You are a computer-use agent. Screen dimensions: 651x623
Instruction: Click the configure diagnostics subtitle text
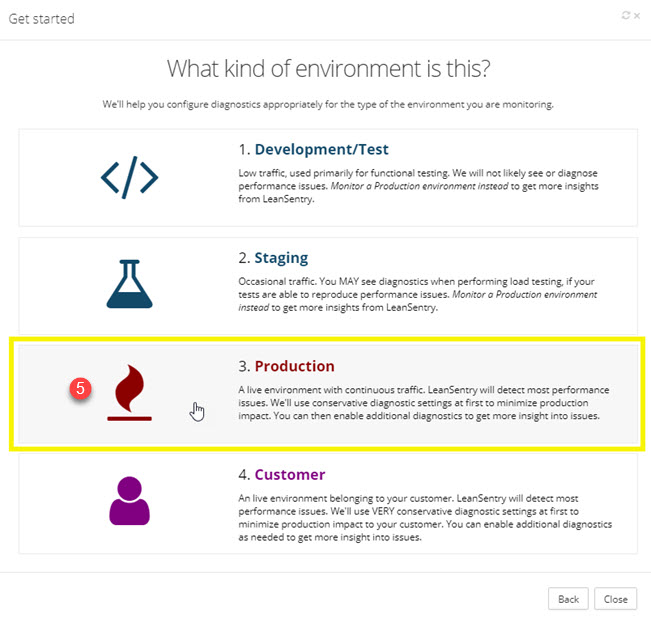328,104
